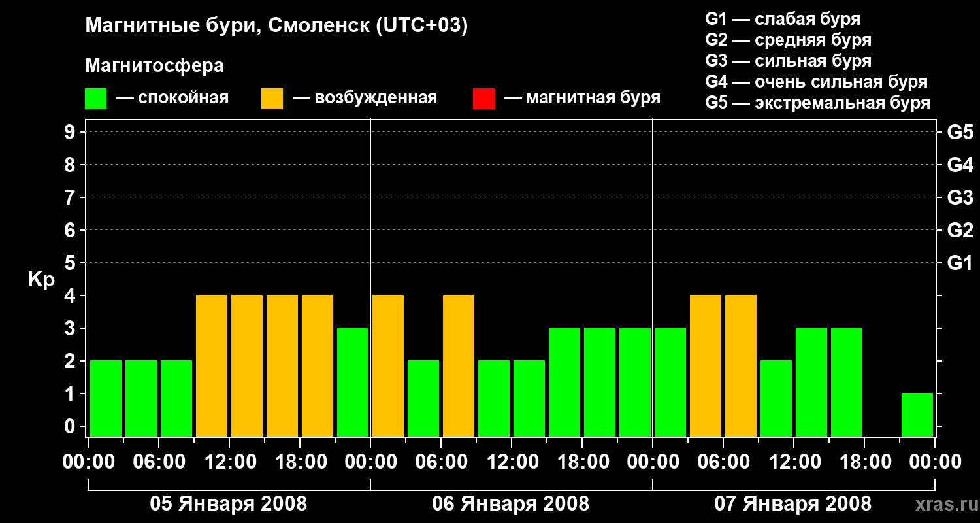Click the '06 Января 2008' date label
Image resolution: width=980 pixels, height=523 pixels.
[511, 504]
